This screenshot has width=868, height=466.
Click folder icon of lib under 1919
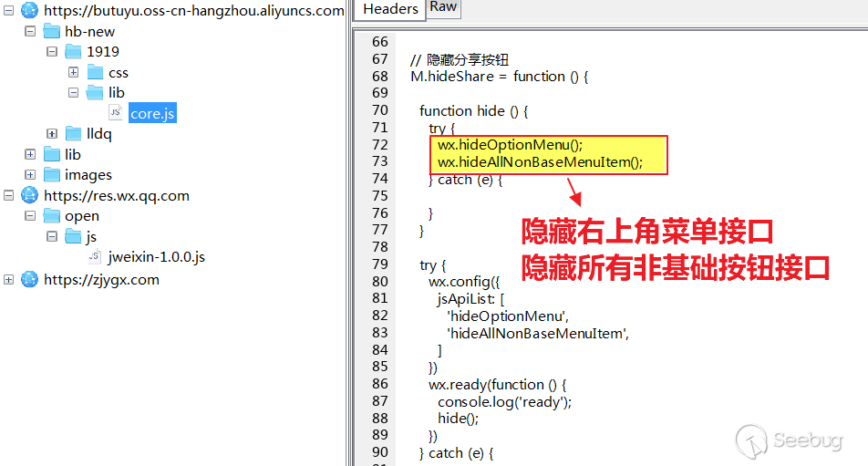[x=95, y=92]
